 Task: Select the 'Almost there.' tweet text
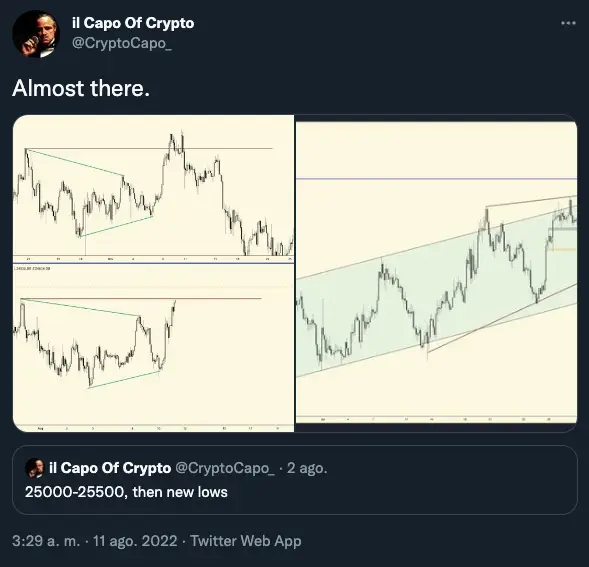pyautogui.click(x=81, y=88)
